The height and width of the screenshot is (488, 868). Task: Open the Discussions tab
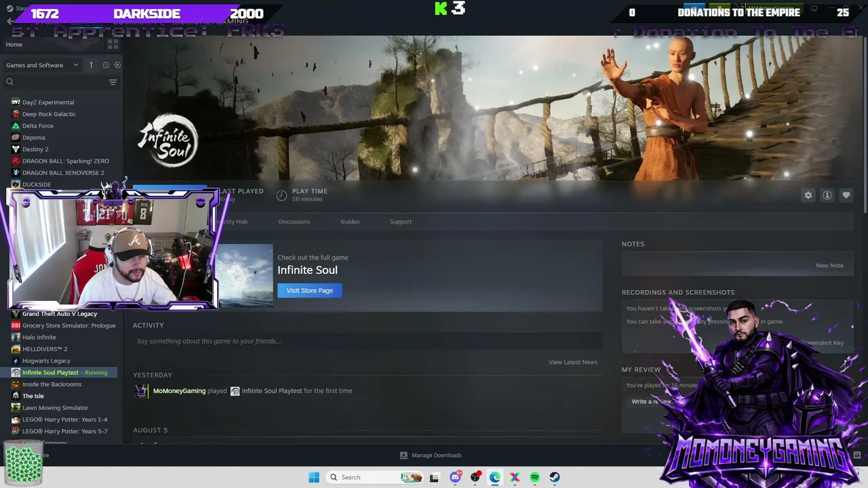tap(294, 222)
